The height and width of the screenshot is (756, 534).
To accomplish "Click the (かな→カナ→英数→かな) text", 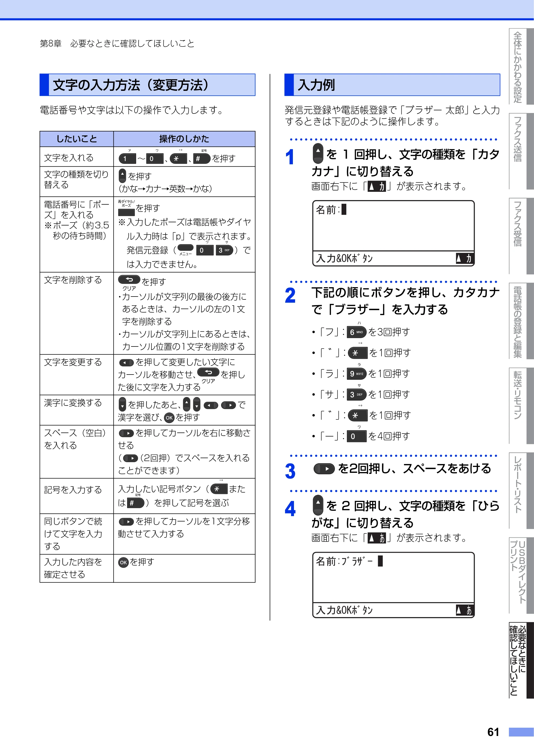I will coord(165,189).
